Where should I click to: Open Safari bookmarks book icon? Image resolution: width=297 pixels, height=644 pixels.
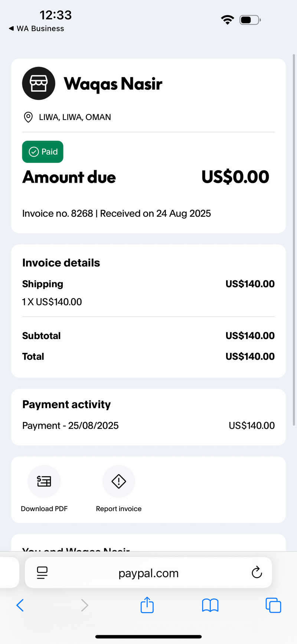[210, 605]
